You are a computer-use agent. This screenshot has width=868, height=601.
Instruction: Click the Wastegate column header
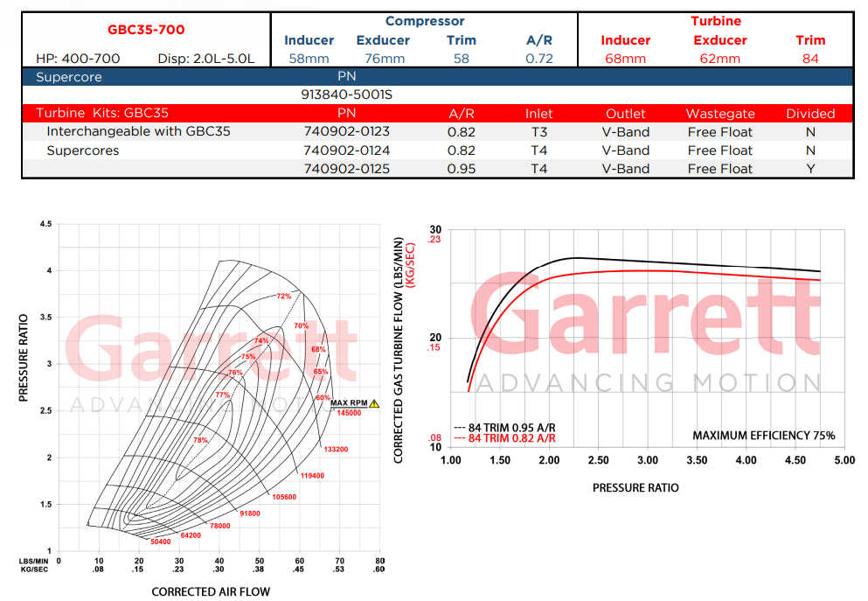(720, 114)
